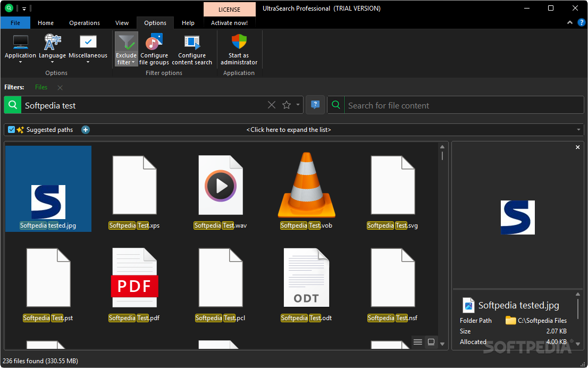Click the LICENSE contextual tab header
This screenshot has height=368, width=588.
point(230,10)
